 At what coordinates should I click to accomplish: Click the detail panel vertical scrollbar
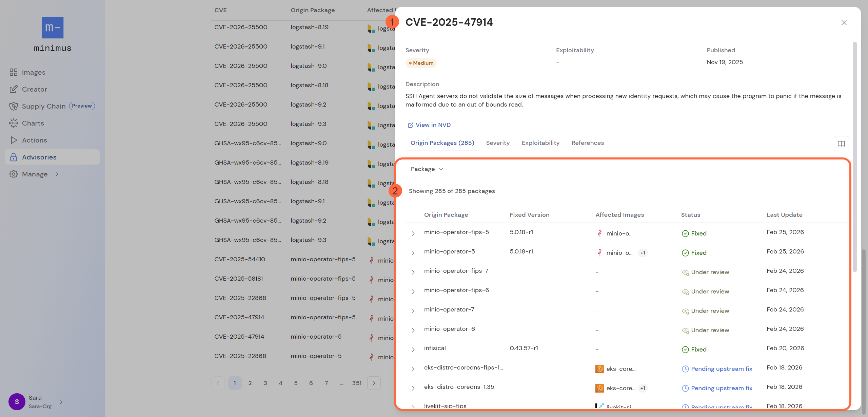[855, 156]
